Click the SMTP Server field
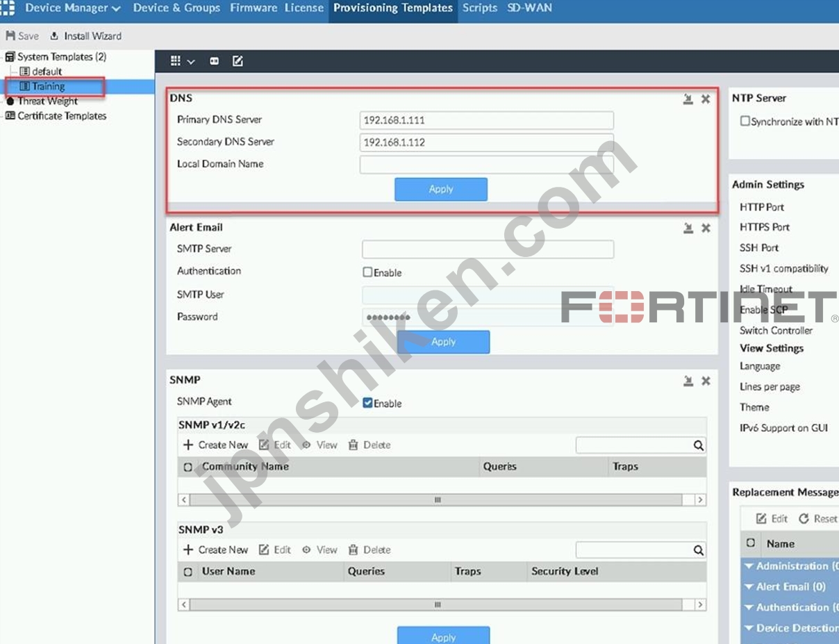 tap(488, 249)
